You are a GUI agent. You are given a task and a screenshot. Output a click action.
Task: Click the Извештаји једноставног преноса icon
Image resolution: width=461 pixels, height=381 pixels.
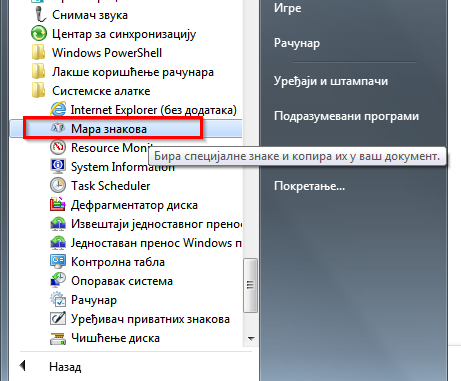[58, 224]
